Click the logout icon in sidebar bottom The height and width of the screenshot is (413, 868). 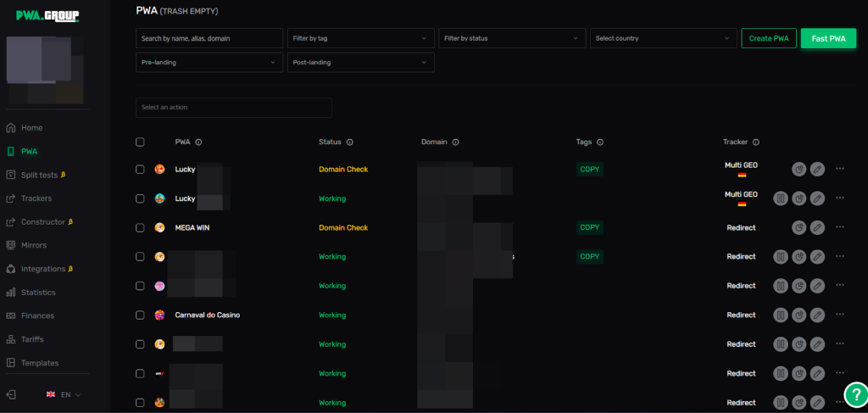[x=11, y=394]
